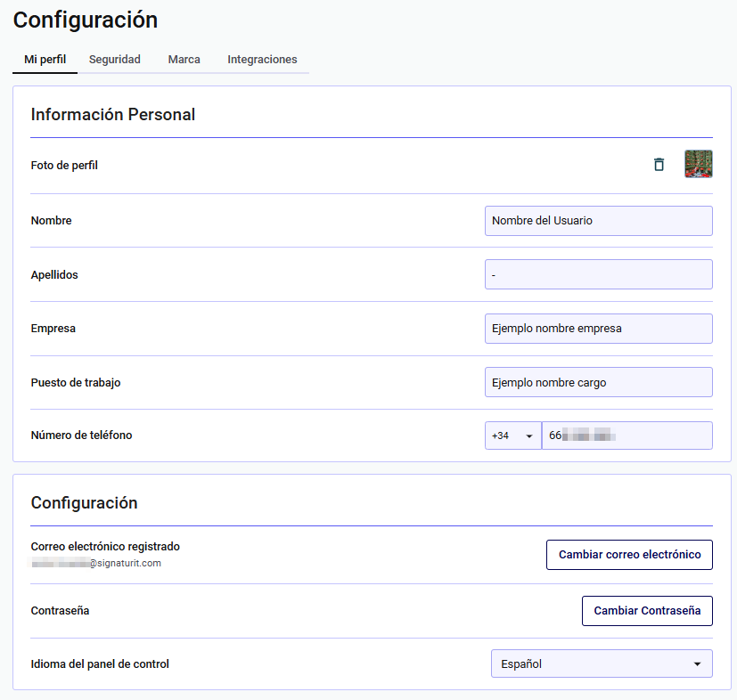Image resolution: width=737 pixels, height=700 pixels.
Task: Select the Mi perfil tab
Action: (45, 60)
